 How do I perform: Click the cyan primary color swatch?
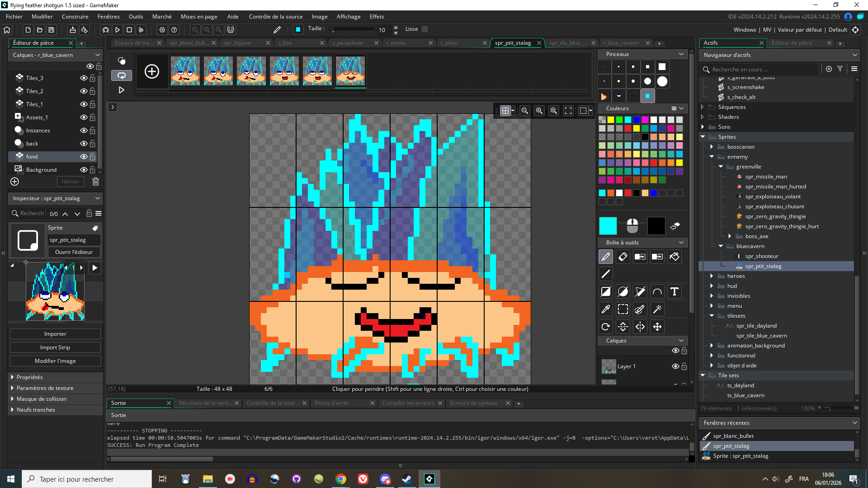[608, 226]
